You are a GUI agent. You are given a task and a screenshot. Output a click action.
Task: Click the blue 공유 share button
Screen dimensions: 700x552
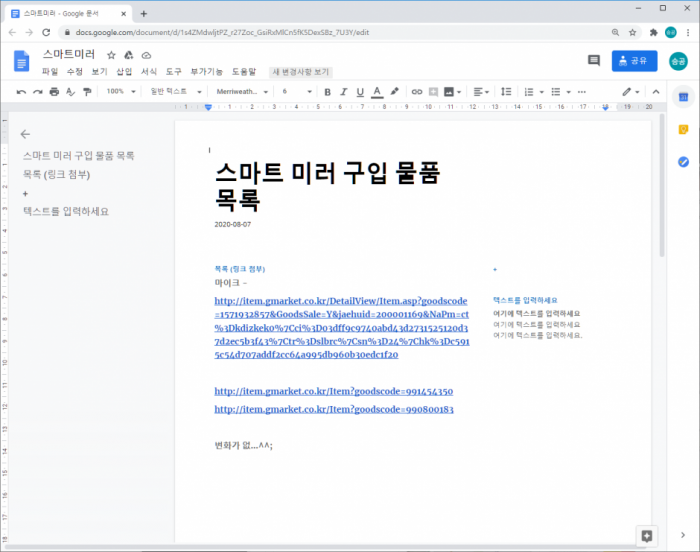tap(634, 61)
